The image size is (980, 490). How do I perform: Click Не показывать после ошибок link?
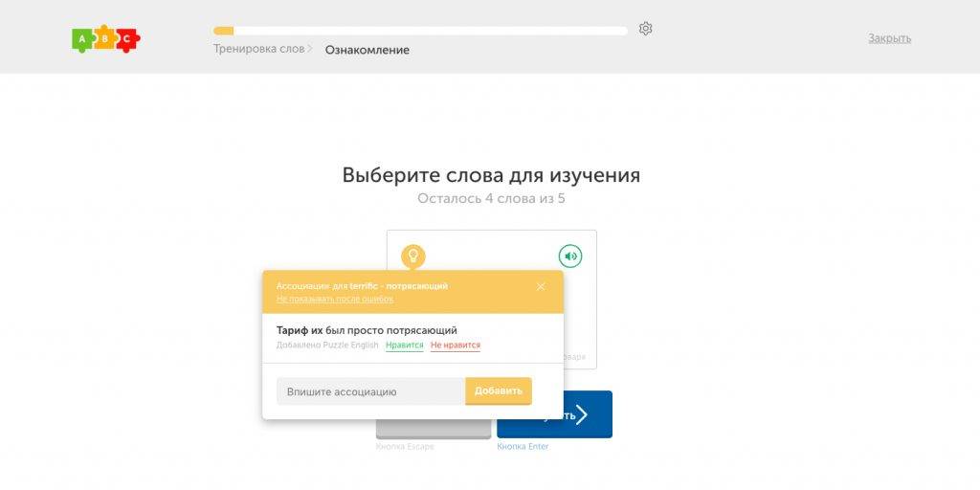click(x=334, y=299)
